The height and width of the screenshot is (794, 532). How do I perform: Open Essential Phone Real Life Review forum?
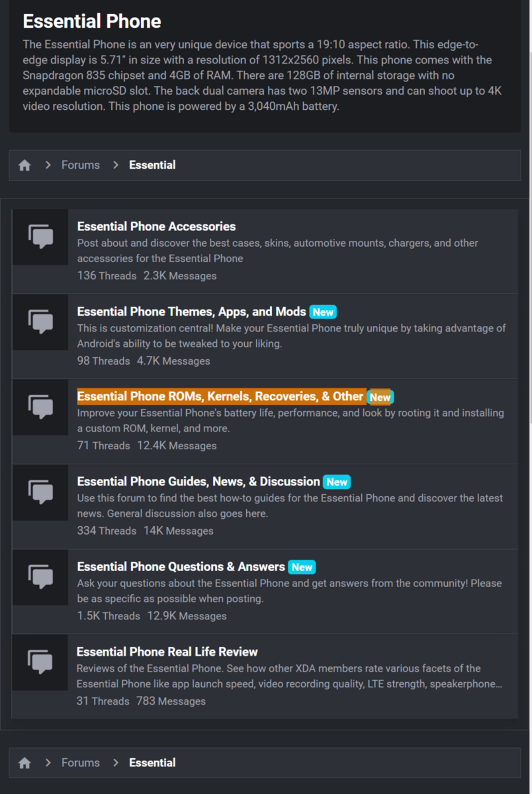point(167,652)
